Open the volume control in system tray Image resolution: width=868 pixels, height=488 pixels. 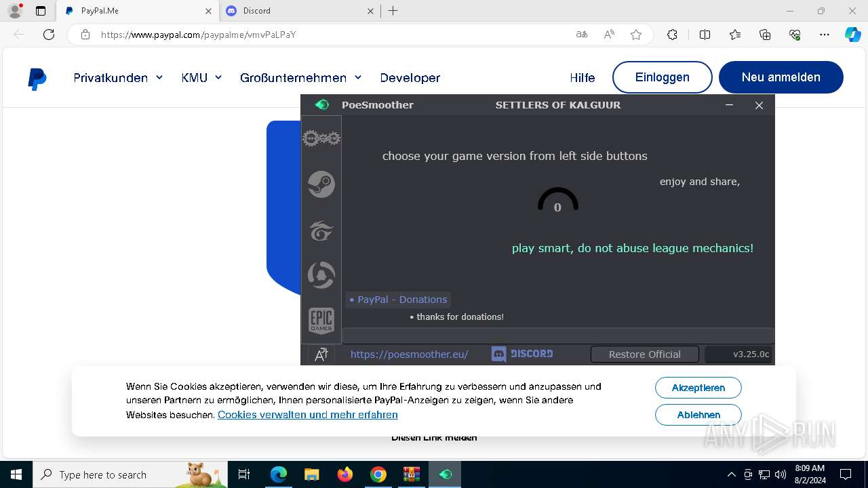781,474
